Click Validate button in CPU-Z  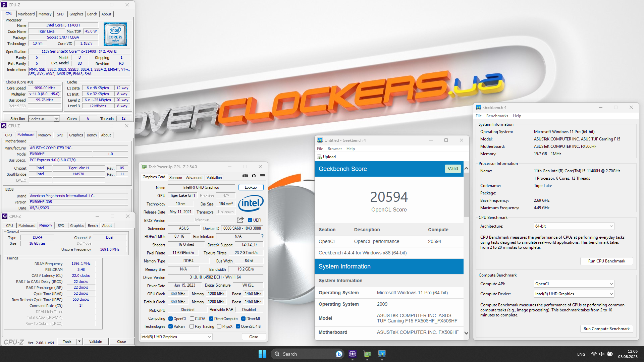click(96, 342)
